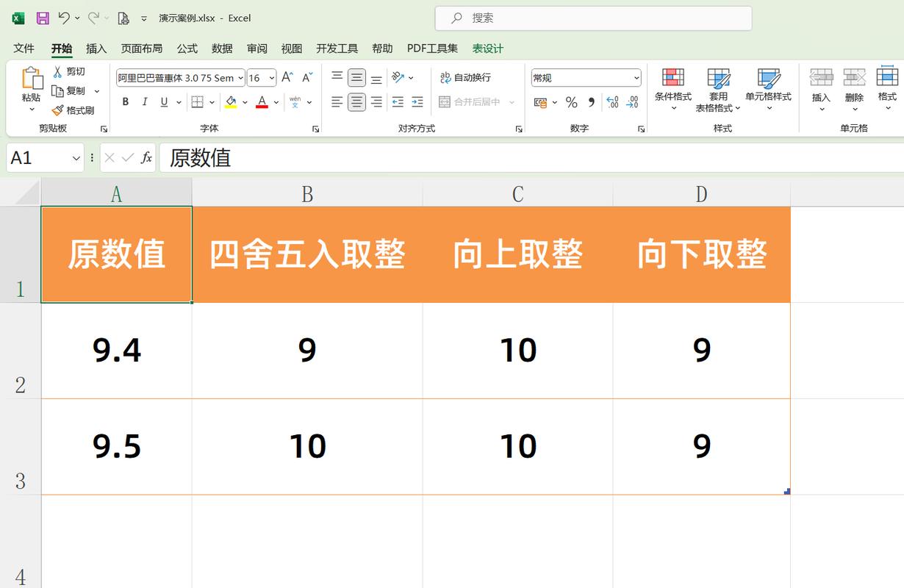Click the Cut (剪切) scissors icon

pos(58,71)
